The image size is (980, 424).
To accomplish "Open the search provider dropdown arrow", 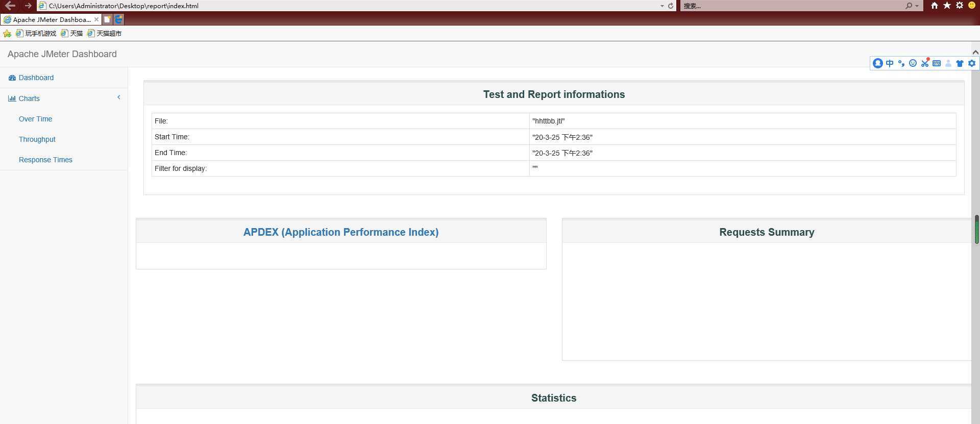I will (917, 6).
